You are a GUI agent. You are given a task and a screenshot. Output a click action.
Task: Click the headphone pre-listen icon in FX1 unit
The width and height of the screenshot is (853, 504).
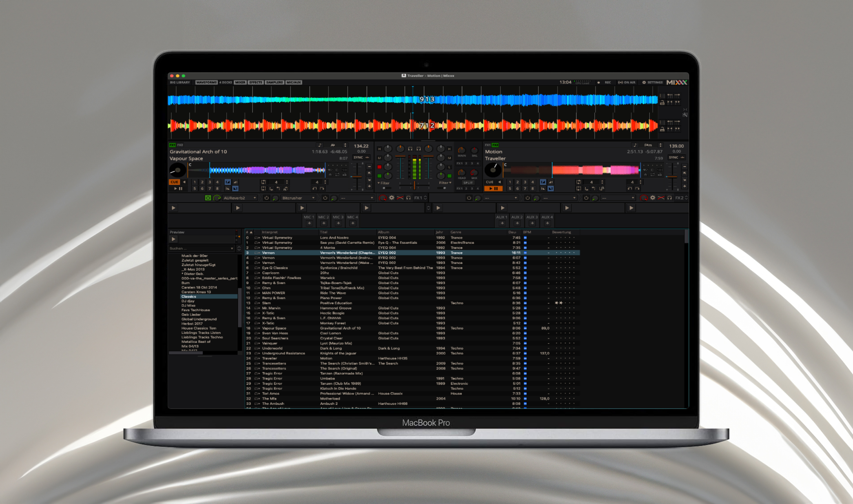(408, 198)
